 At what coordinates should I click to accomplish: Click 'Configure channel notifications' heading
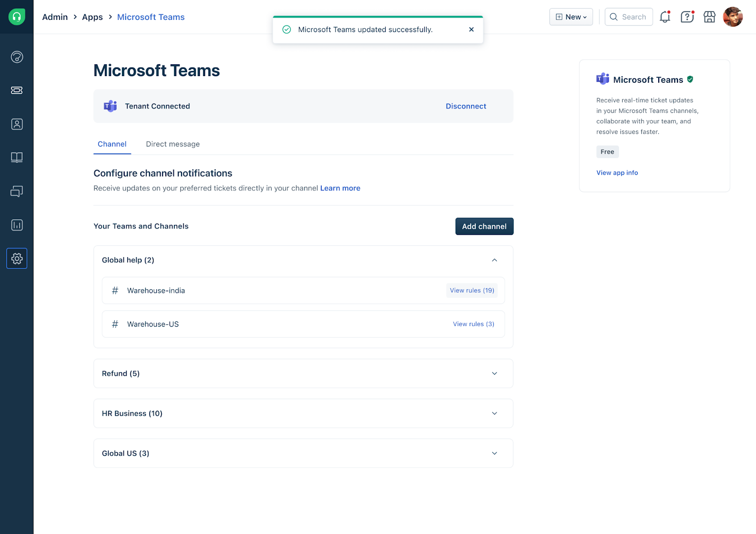pyautogui.click(x=163, y=173)
